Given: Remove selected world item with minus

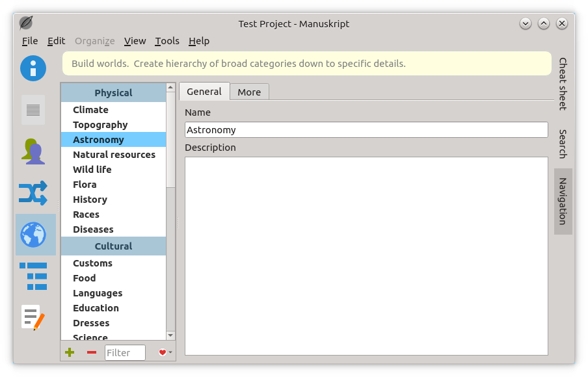Looking at the screenshot, I should (x=92, y=352).
